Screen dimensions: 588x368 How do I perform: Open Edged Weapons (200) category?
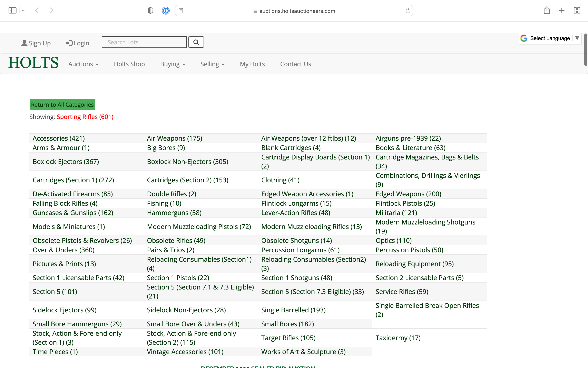pyautogui.click(x=409, y=194)
